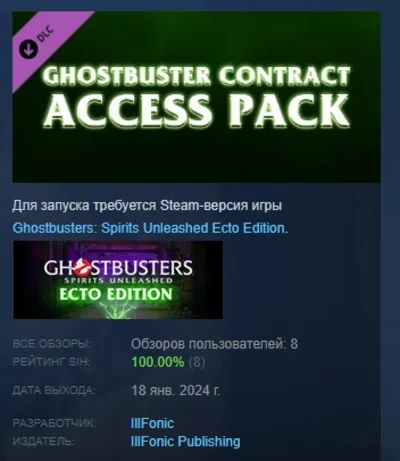Open the IllFonic developer link
Image resolution: width=400 pixels, height=461 pixels.
pyautogui.click(x=153, y=423)
